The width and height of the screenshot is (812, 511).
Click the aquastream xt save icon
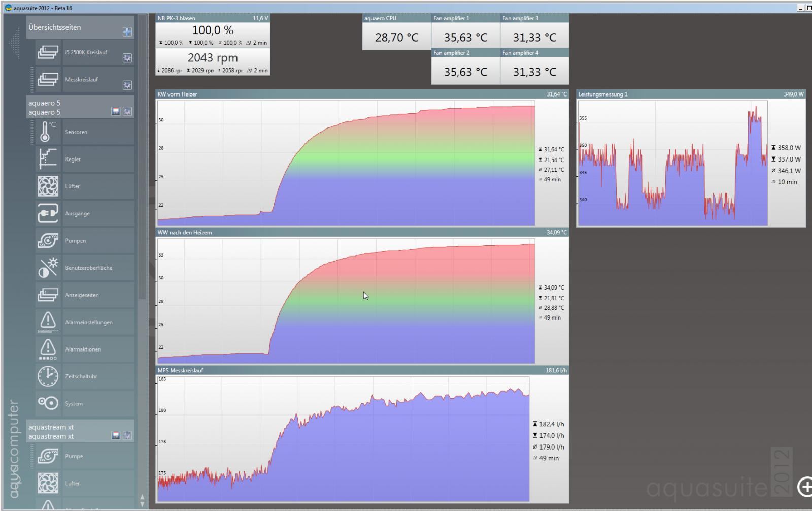(116, 435)
